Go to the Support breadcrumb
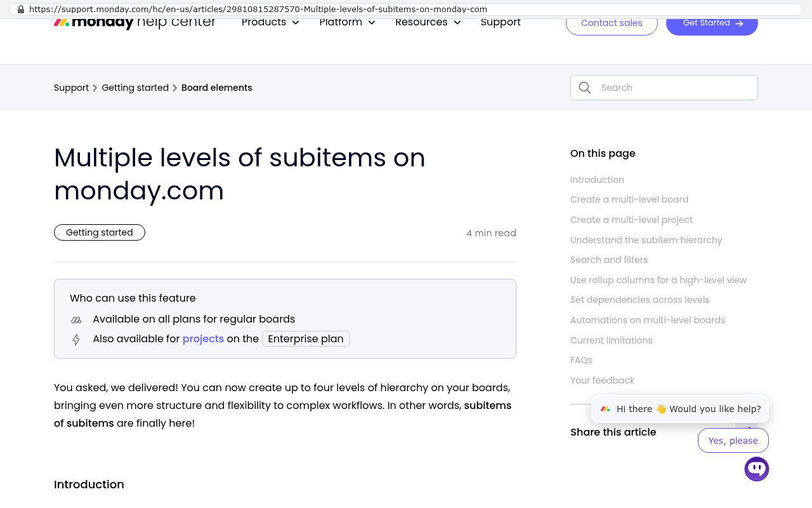812x508 pixels. [71, 88]
